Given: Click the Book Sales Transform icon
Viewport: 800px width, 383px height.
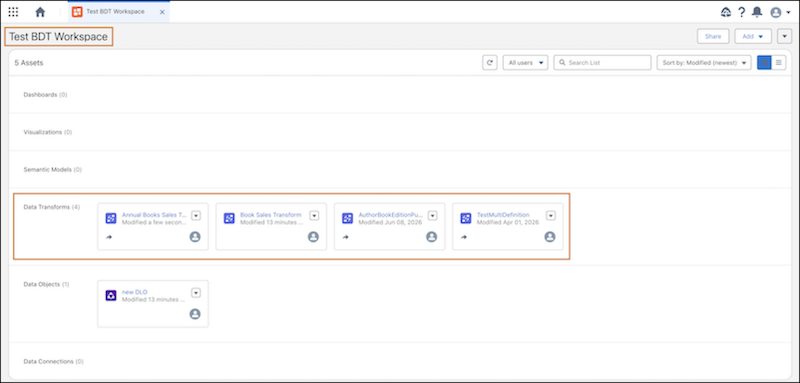Looking at the screenshot, I should [229, 218].
